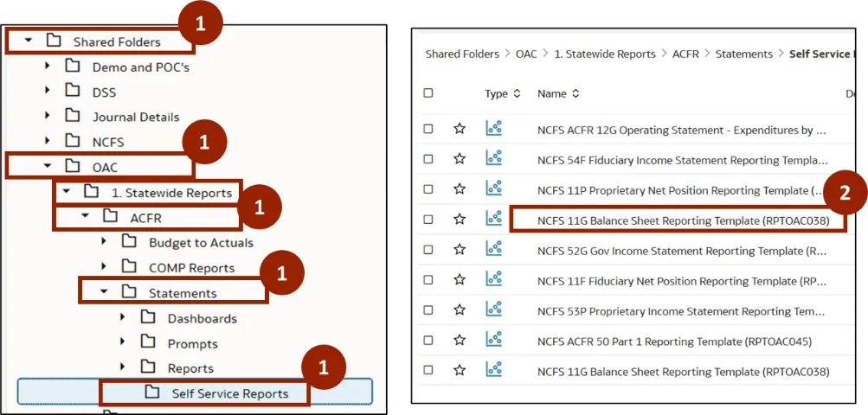Click the Dashboards folder icon
Viewport: 868px width, 415px height.
[x=148, y=317]
